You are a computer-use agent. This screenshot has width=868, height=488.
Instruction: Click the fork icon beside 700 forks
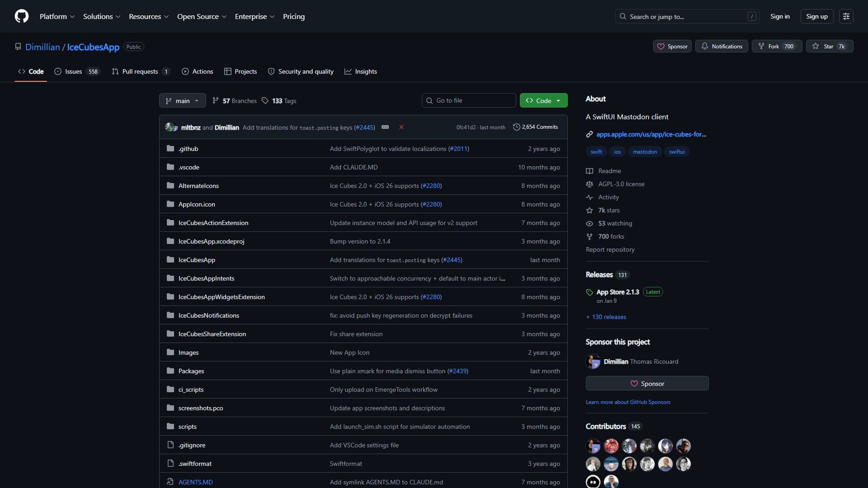click(590, 236)
